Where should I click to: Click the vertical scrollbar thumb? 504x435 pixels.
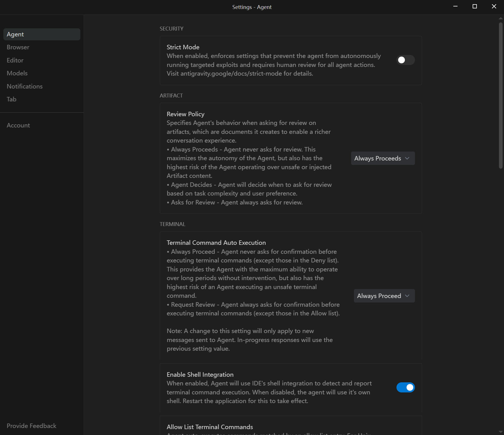[x=501, y=95]
